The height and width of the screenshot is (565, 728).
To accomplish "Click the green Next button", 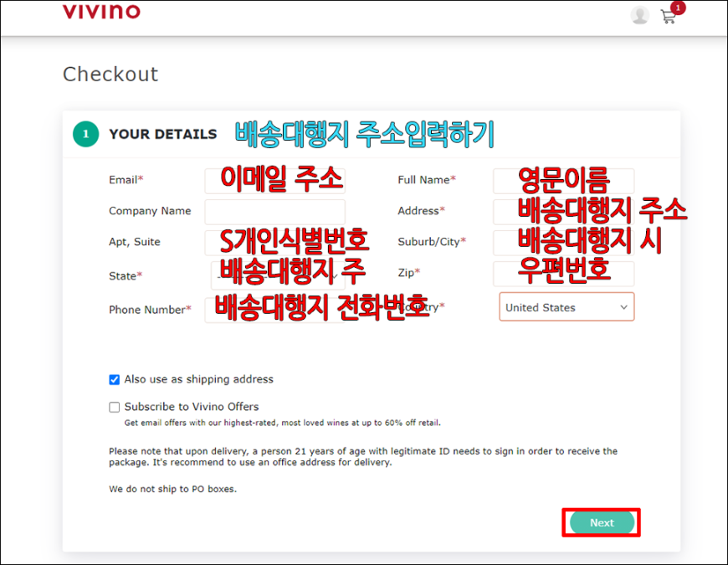I will click(602, 523).
